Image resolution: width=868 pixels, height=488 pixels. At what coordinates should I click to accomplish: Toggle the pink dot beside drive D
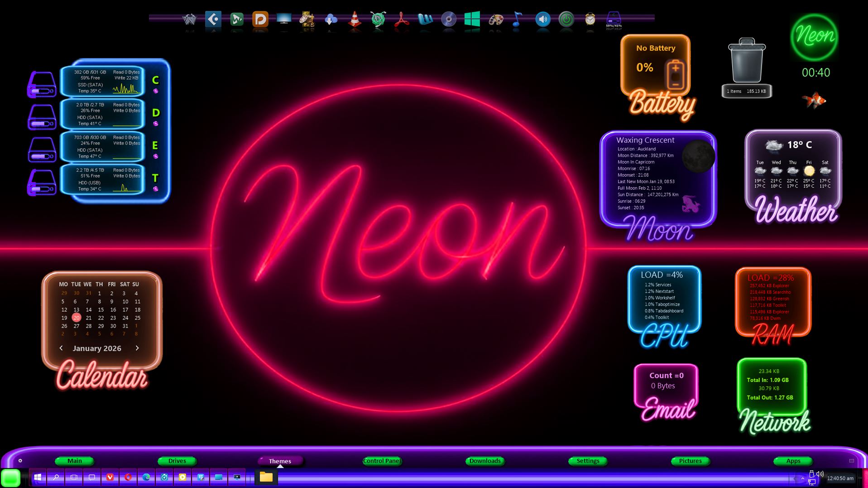coord(156,124)
